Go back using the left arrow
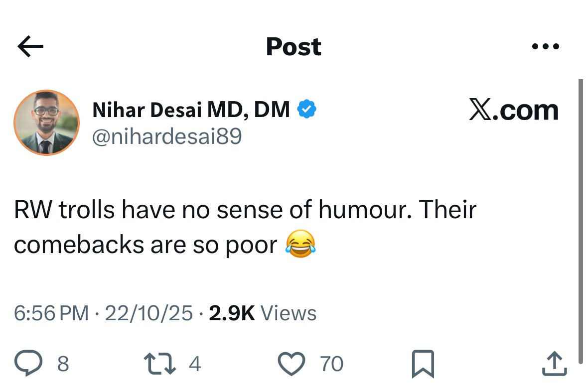 click(30, 47)
